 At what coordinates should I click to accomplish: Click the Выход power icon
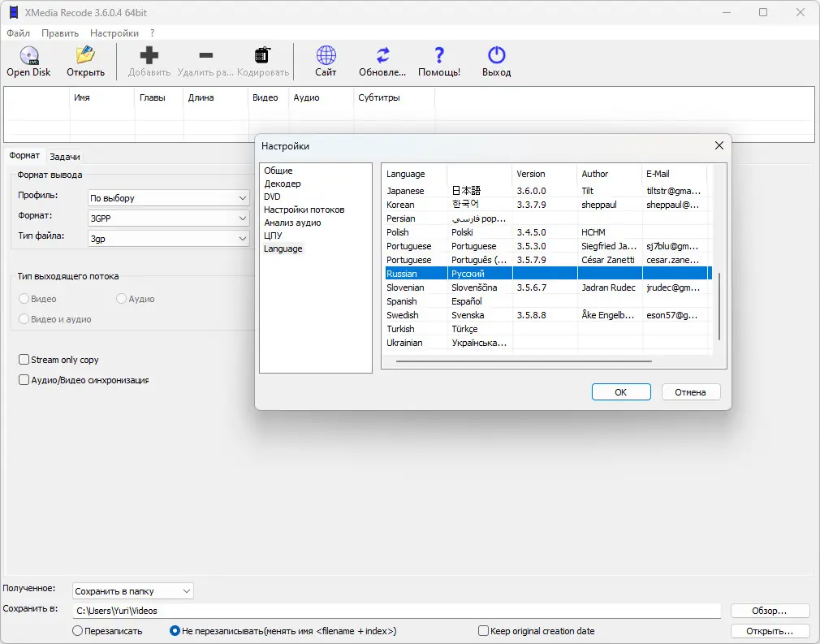[496, 55]
